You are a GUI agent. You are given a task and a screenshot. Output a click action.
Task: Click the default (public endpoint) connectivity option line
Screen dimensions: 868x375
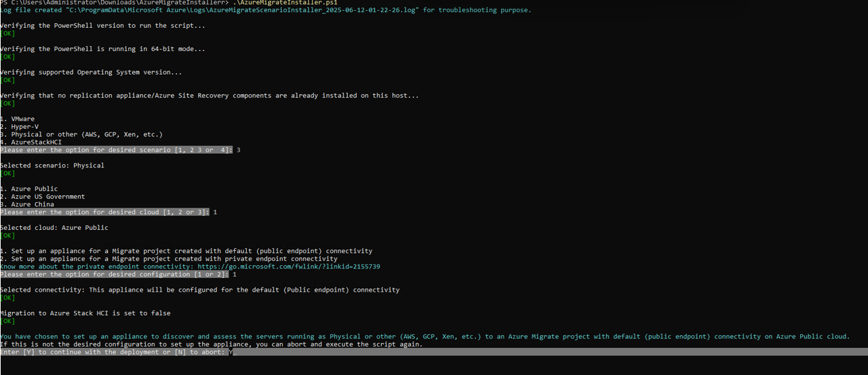coord(186,251)
